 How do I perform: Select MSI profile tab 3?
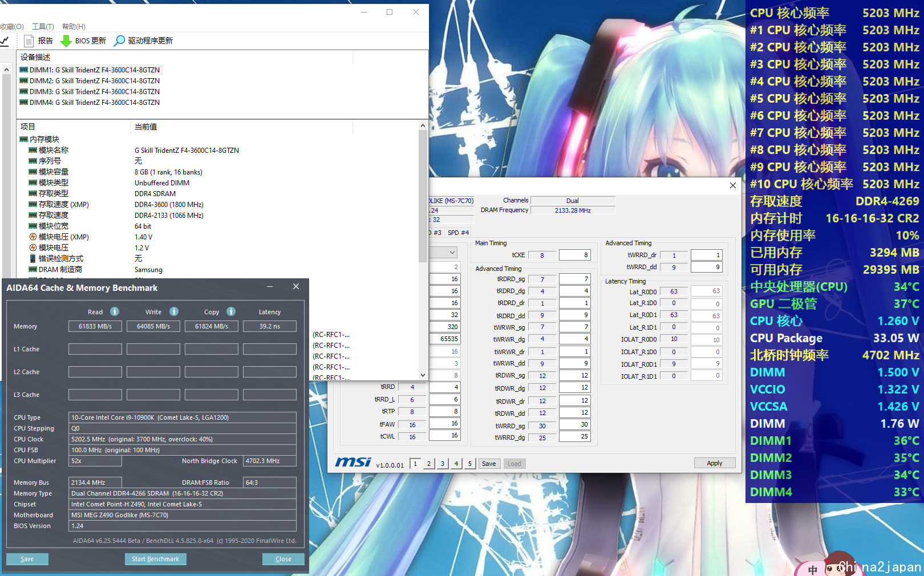pyautogui.click(x=443, y=464)
